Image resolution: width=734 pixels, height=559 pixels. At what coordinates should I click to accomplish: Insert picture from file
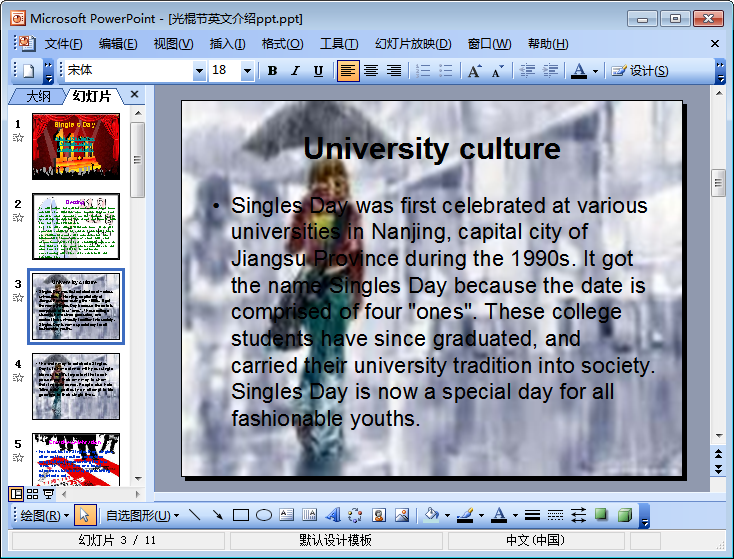(x=402, y=515)
